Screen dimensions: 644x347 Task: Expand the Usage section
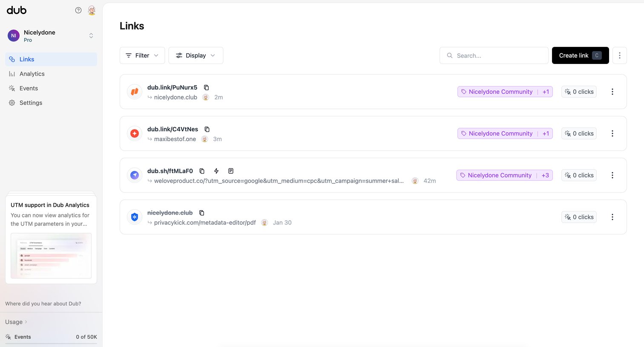click(x=16, y=322)
